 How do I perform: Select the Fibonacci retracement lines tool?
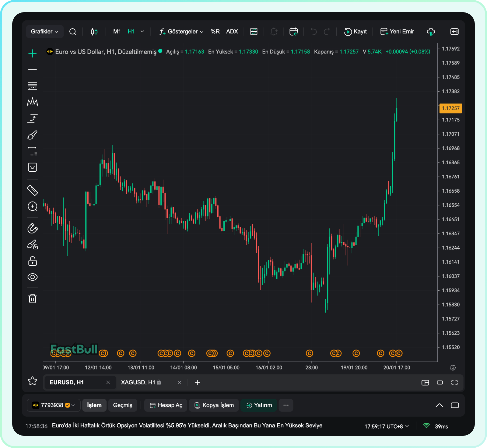tap(32, 86)
